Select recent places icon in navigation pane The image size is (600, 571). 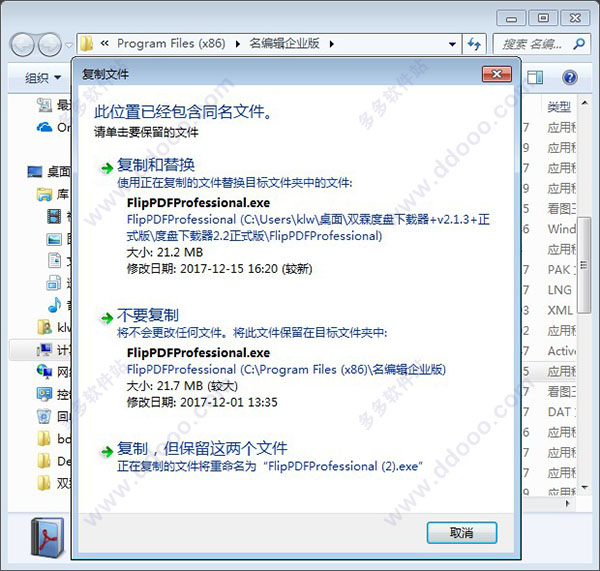coord(44,105)
